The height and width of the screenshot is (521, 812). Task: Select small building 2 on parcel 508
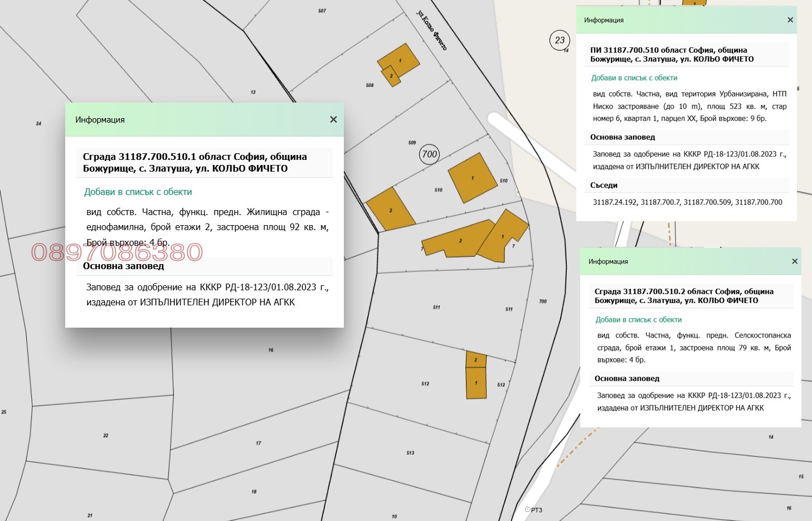coord(391,76)
